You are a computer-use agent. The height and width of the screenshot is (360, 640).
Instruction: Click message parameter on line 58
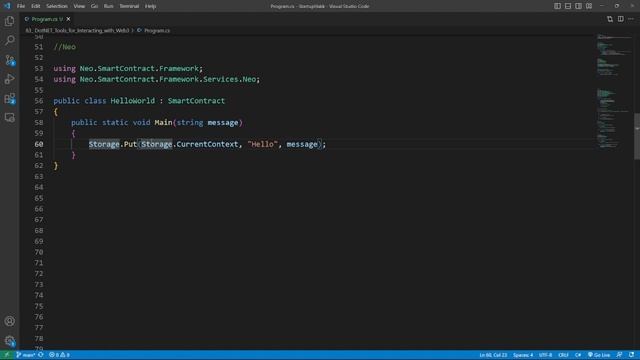tap(223, 122)
